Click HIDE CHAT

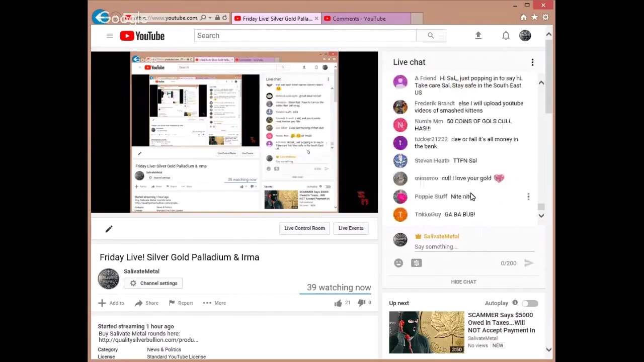463,282
